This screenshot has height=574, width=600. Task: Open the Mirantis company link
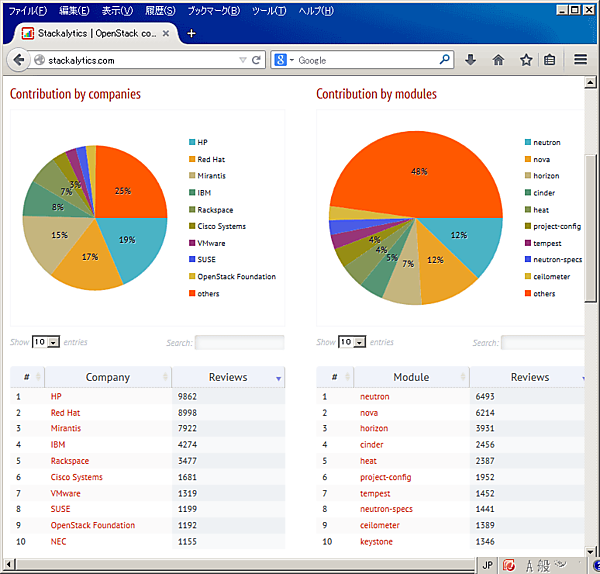[66, 428]
